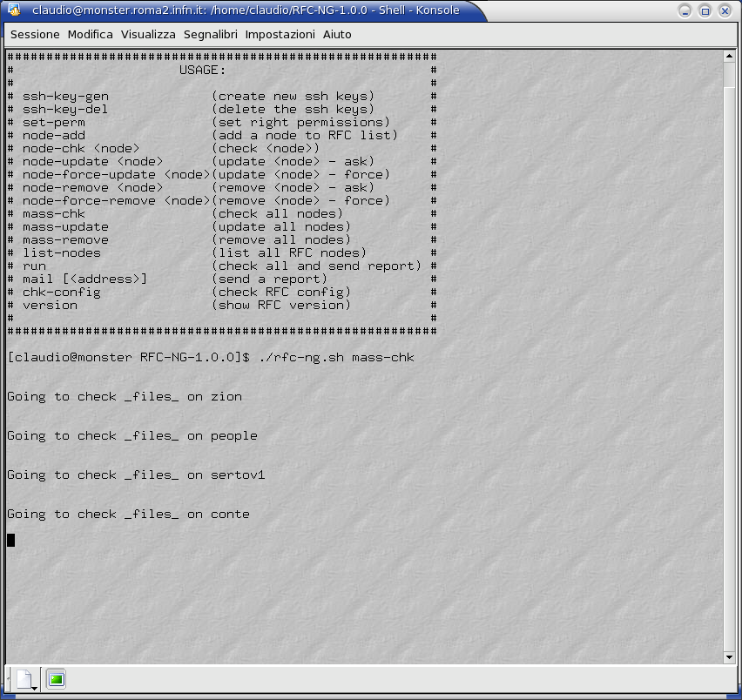742x700 pixels.
Task: Click the '[claudio@monster RFC-NG-1.0.0]$' prompt
Action: pos(129,358)
